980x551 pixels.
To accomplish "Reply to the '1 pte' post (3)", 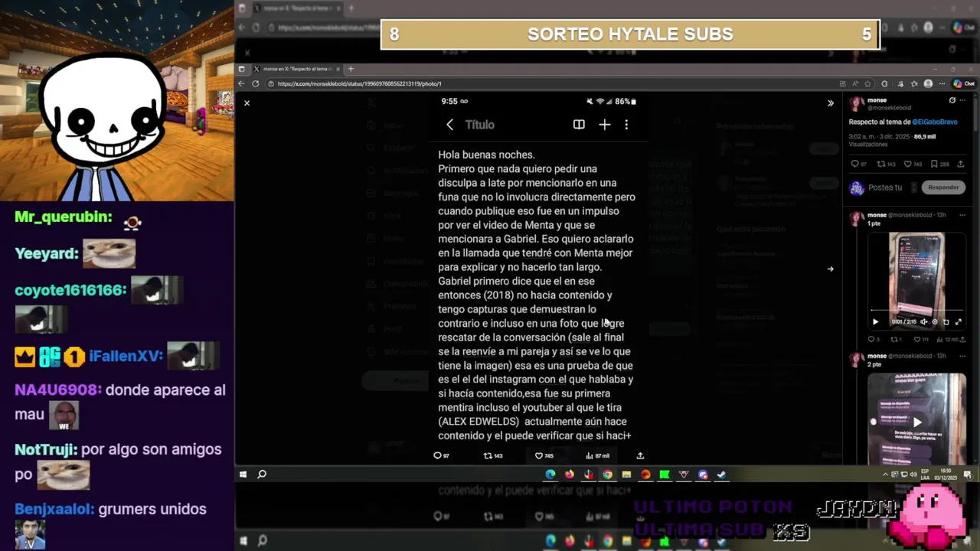I will [873, 339].
